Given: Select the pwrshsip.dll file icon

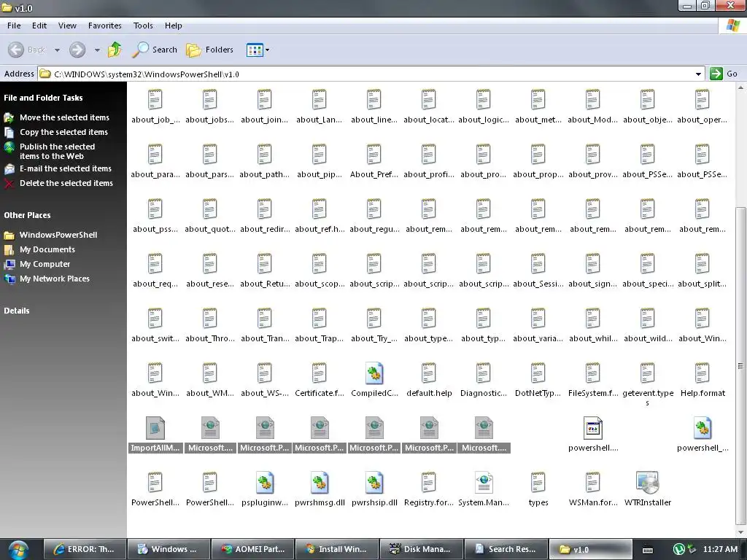Looking at the screenshot, I should coord(374,483).
